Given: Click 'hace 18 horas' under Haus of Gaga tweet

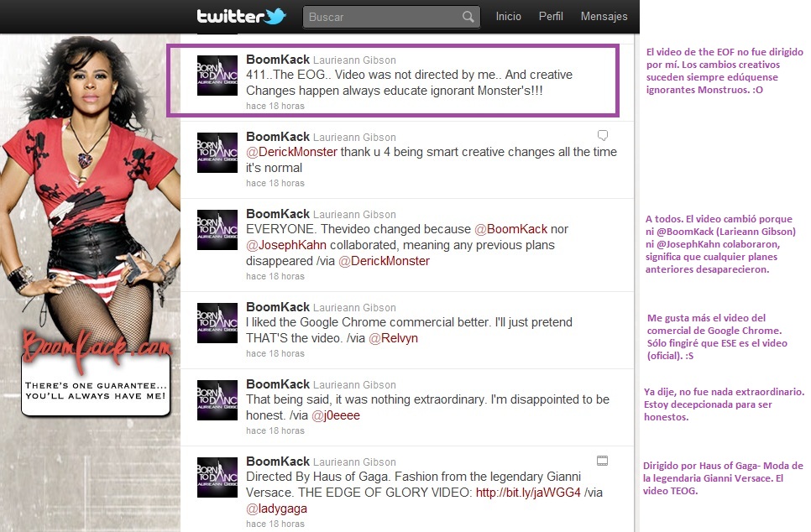Looking at the screenshot, I should pyautogui.click(x=275, y=524).
